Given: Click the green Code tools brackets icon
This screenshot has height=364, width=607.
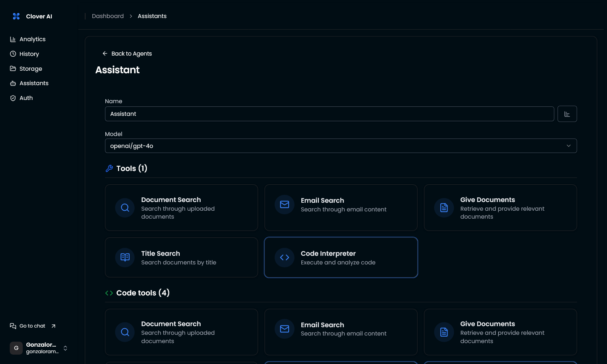Looking at the screenshot, I should pyautogui.click(x=109, y=293).
